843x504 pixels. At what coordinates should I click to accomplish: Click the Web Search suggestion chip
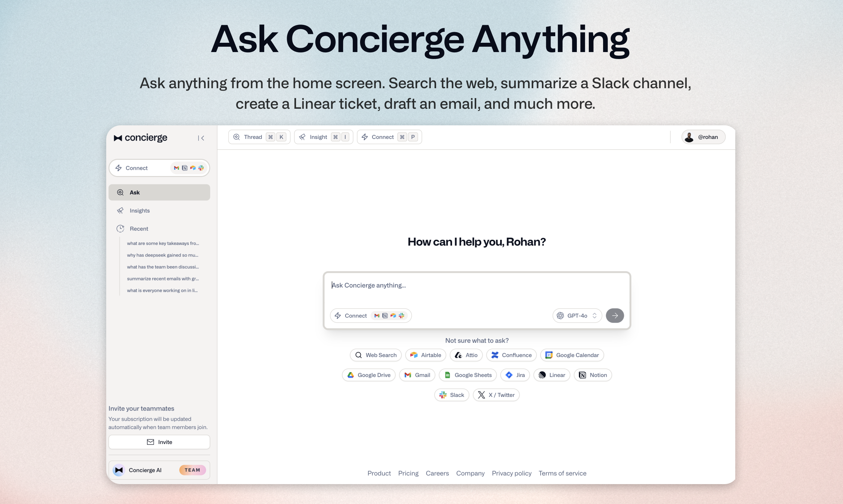[x=376, y=354]
